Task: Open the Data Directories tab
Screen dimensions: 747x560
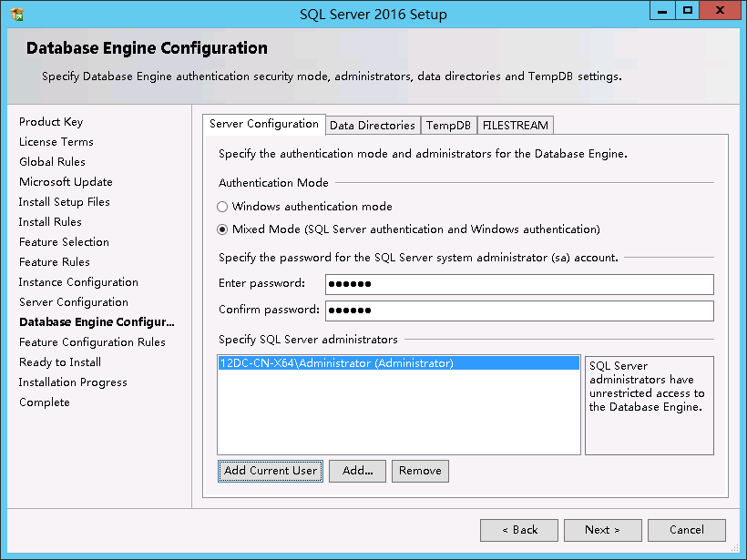Action: tap(373, 126)
